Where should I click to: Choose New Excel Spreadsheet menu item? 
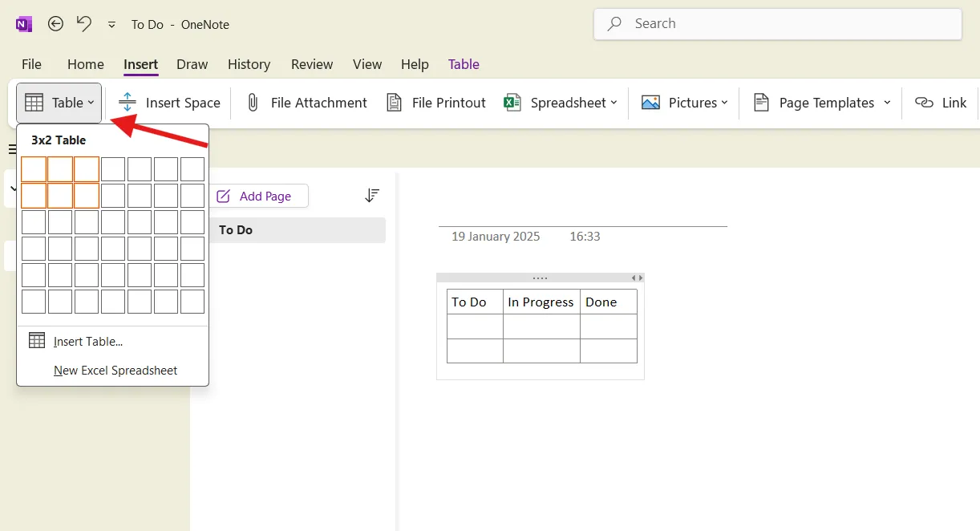point(112,371)
